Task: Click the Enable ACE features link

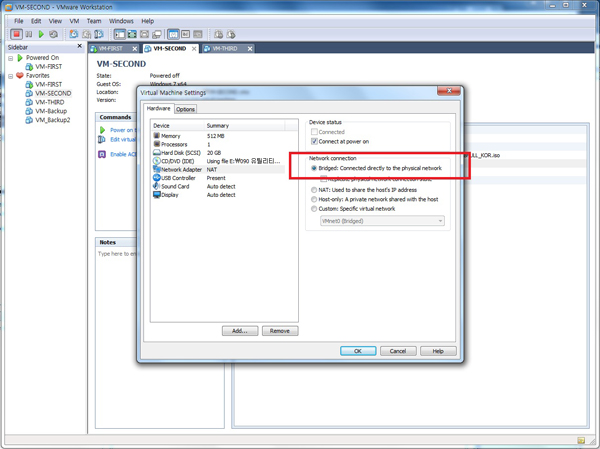Action: click(x=123, y=154)
